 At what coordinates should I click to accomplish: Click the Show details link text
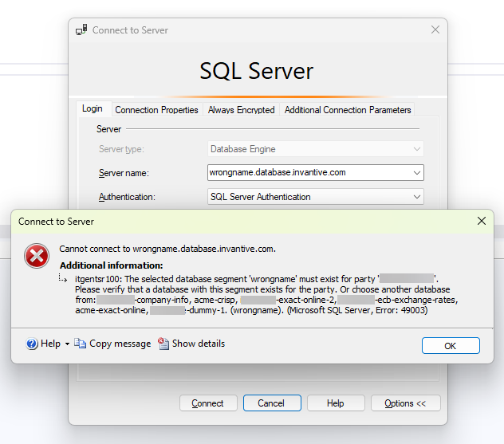coord(199,344)
